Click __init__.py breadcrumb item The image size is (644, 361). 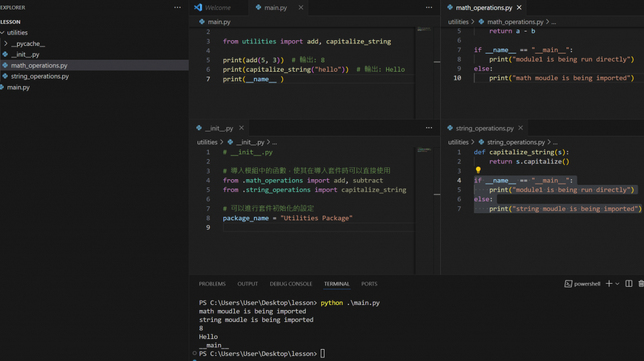250,142
